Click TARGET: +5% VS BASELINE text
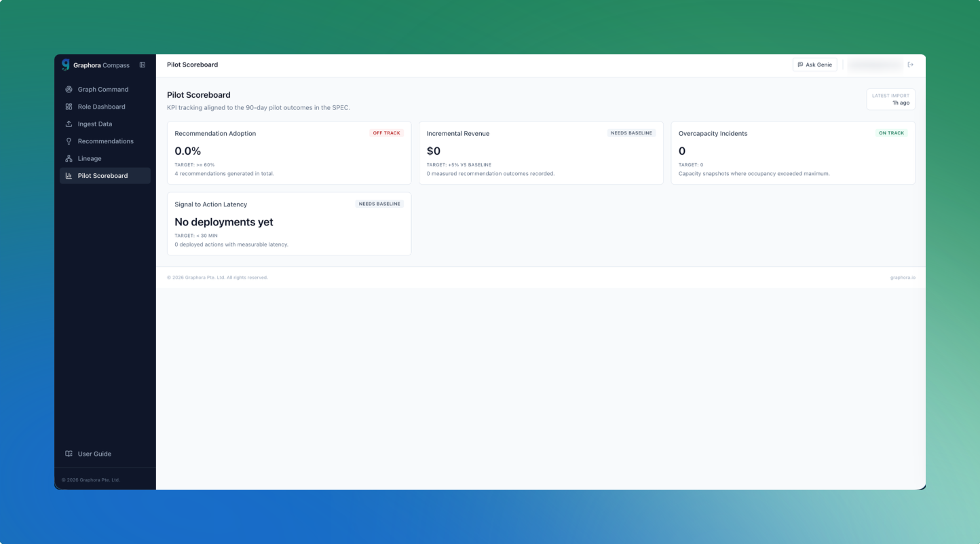980x544 pixels. (x=459, y=165)
